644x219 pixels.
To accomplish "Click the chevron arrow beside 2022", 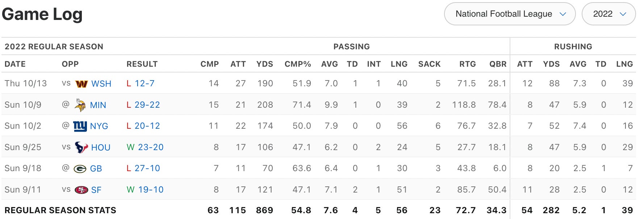I will point(623,14).
